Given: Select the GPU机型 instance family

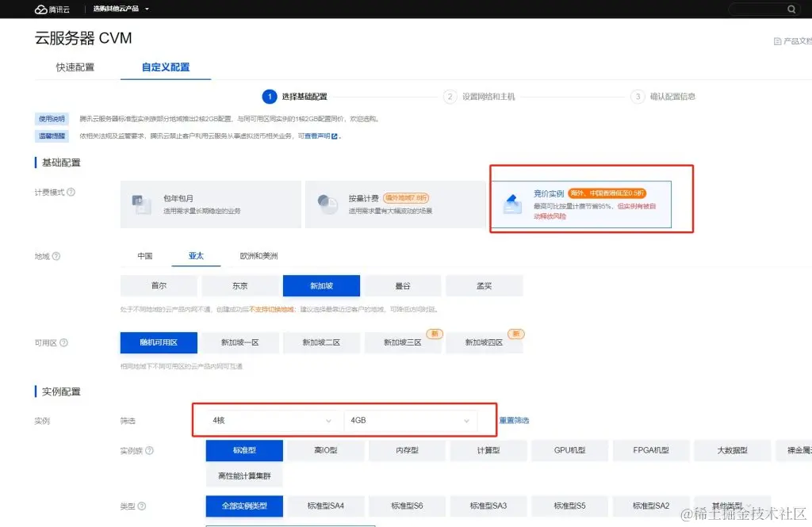Looking at the screenshot, I should [x=569, y=450].
